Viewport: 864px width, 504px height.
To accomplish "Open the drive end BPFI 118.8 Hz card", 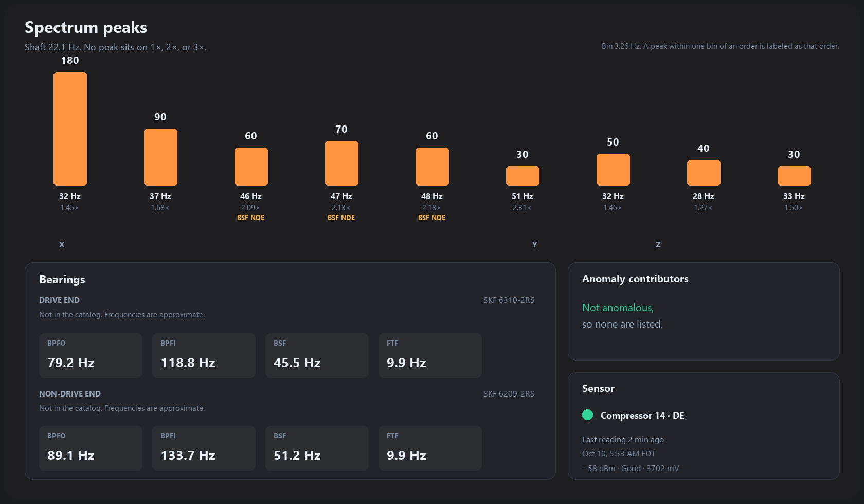I will point(204,355).
